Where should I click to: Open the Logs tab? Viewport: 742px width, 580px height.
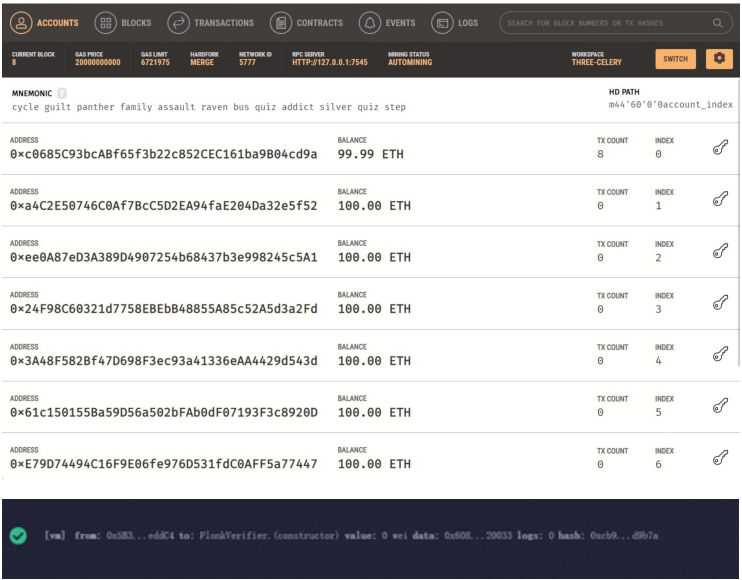click(455, 23)
